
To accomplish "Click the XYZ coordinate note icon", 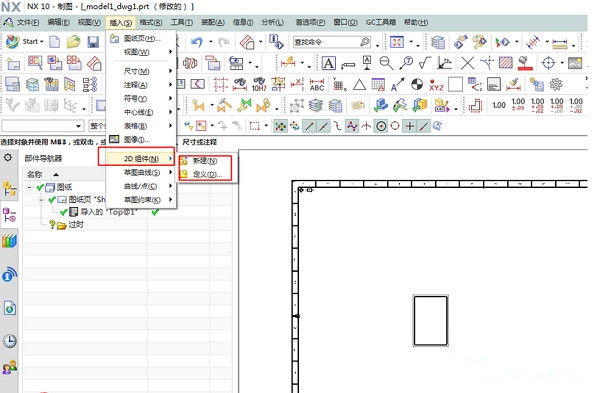I will pos(436,85).
